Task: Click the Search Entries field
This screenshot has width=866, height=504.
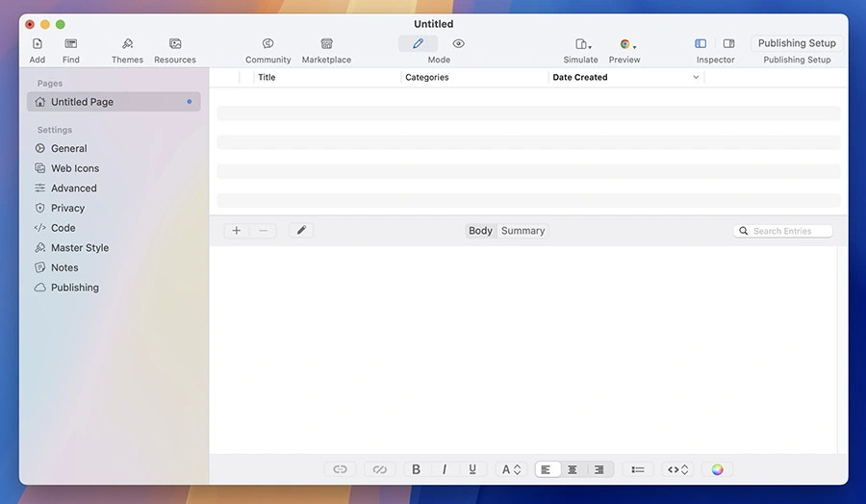Action: 789,231
